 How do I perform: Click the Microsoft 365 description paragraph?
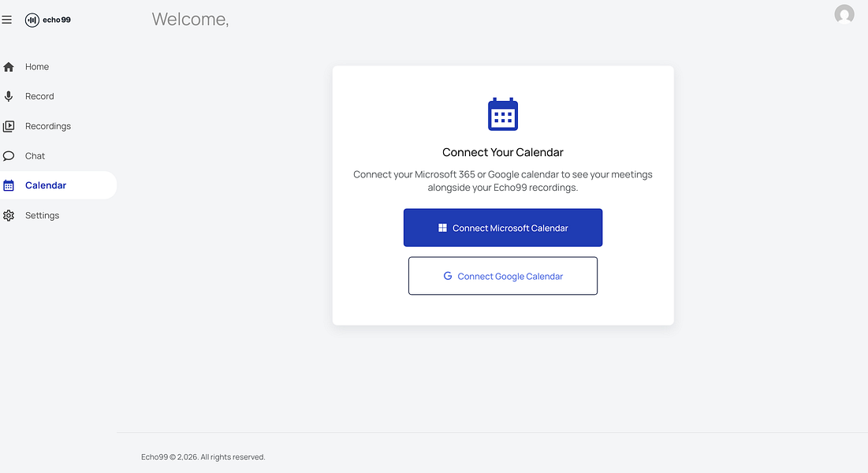[503, 181]
